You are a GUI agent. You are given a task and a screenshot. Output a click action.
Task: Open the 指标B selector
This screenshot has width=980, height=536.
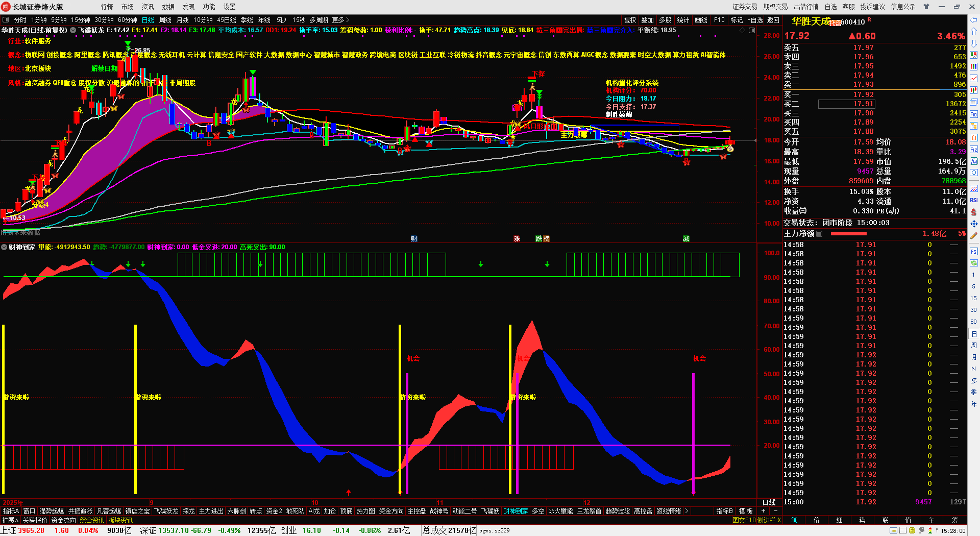pyautogui.click(x=724, y=511)
